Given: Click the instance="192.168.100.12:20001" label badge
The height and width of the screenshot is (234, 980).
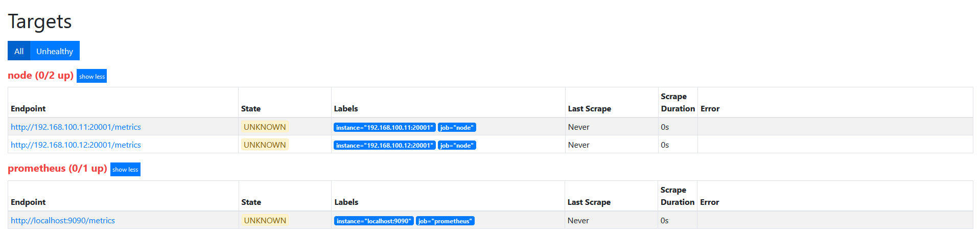Looking at the screenshot, I should tap(384, 146).
